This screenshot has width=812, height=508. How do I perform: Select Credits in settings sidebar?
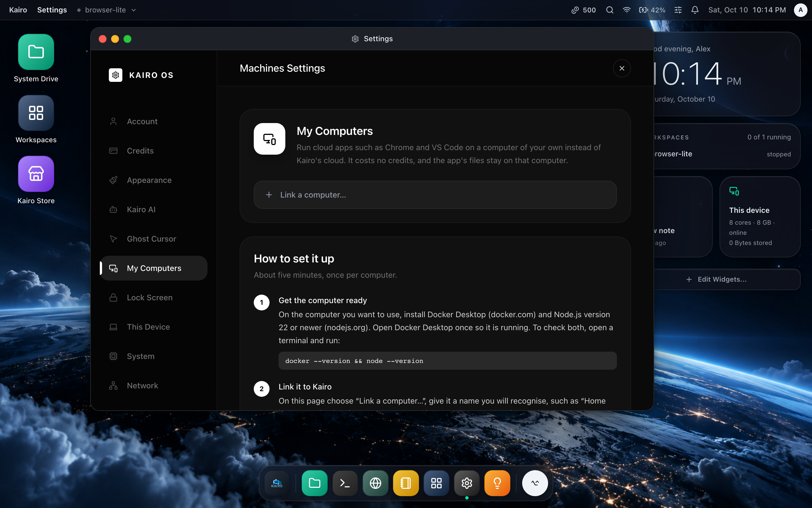(x=154, y=151)
